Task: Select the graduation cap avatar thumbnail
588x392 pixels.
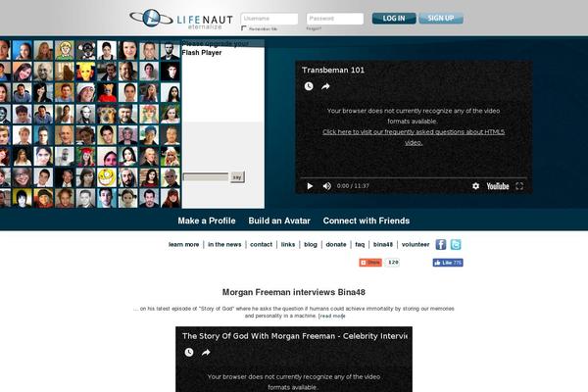Action: point(86,156)
